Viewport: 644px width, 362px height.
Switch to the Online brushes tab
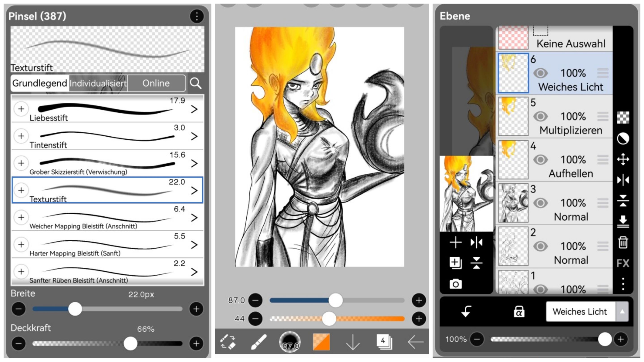(x=156, y=83)
